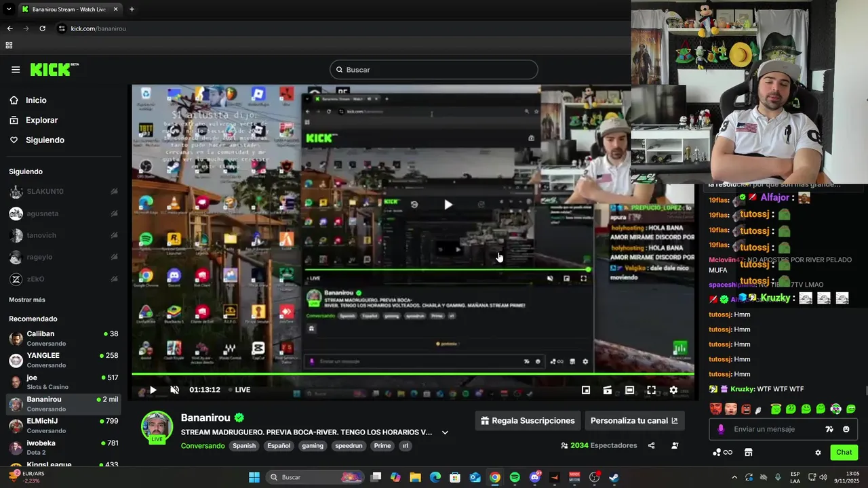Share the stream via share icon
Viewport: 868px width, 488px height.
651,445
